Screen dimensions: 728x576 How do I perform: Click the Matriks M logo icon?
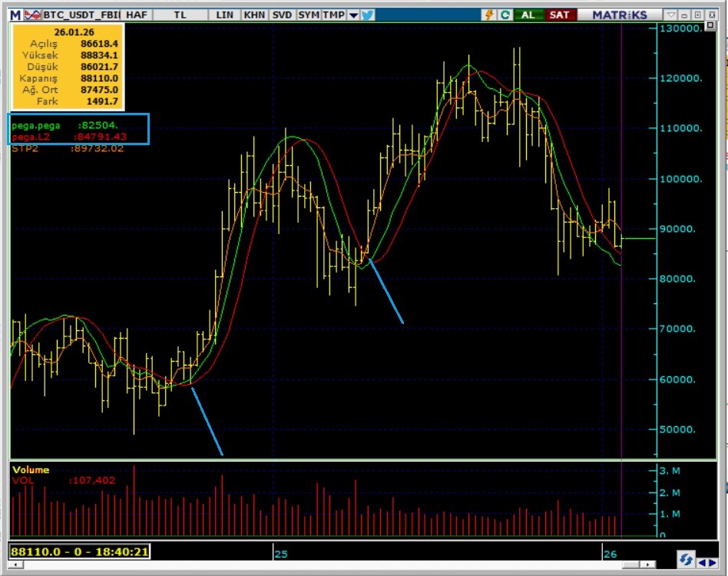click(15, 15)
